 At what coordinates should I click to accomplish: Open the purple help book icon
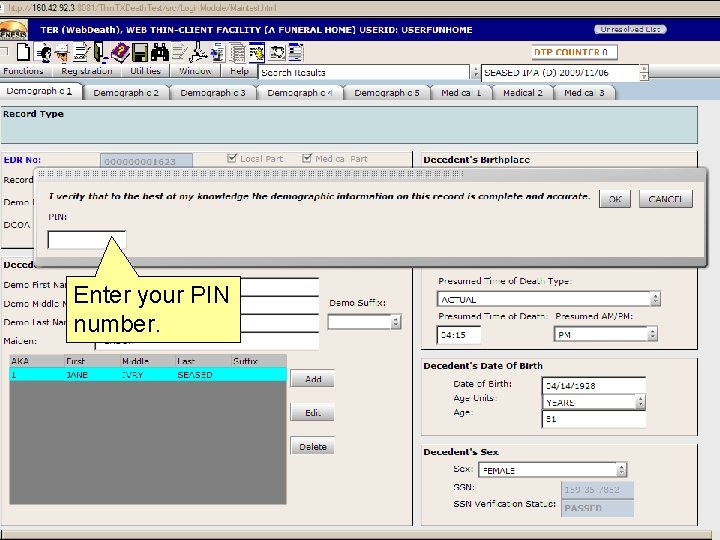coord(120,53)
